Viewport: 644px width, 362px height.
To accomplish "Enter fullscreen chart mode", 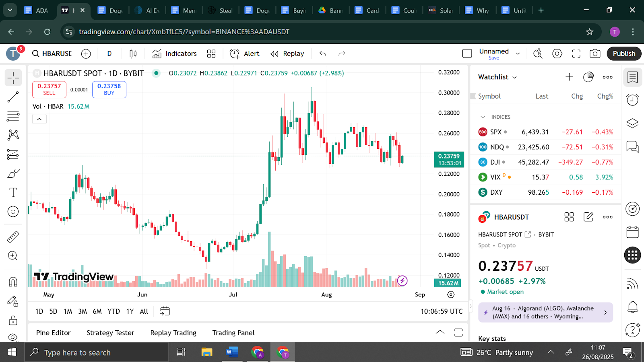I will [x=576, y=53].
